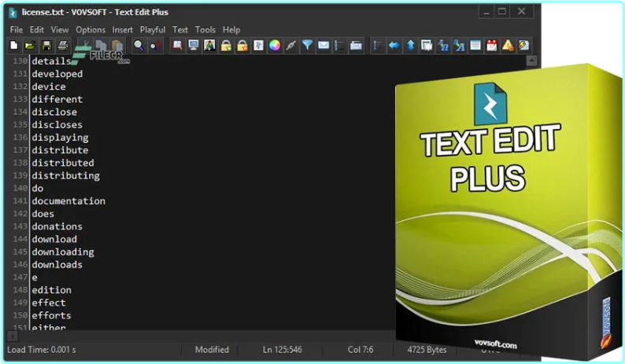Place cursor on the word 'details'
625x364 pixels.
[51, 61]
